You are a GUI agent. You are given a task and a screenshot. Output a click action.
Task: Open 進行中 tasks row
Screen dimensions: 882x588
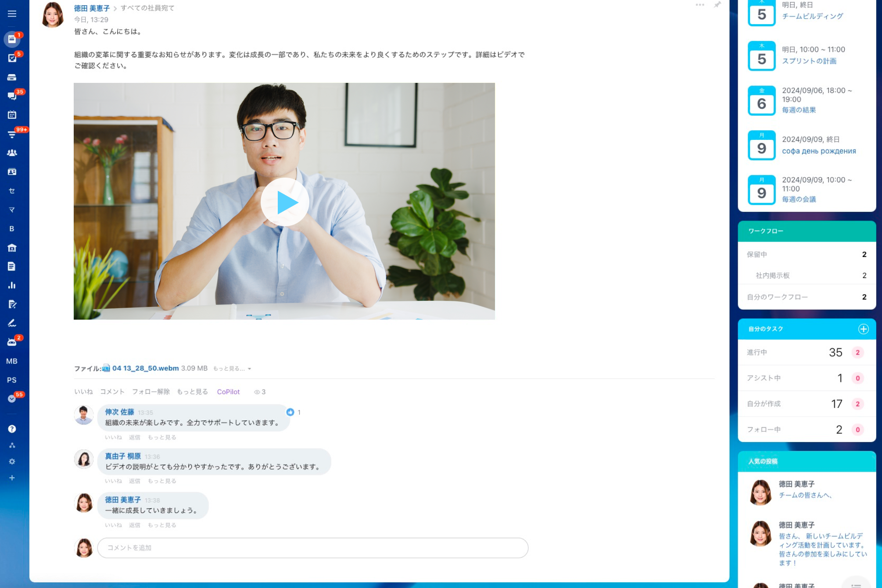point(757,353)
